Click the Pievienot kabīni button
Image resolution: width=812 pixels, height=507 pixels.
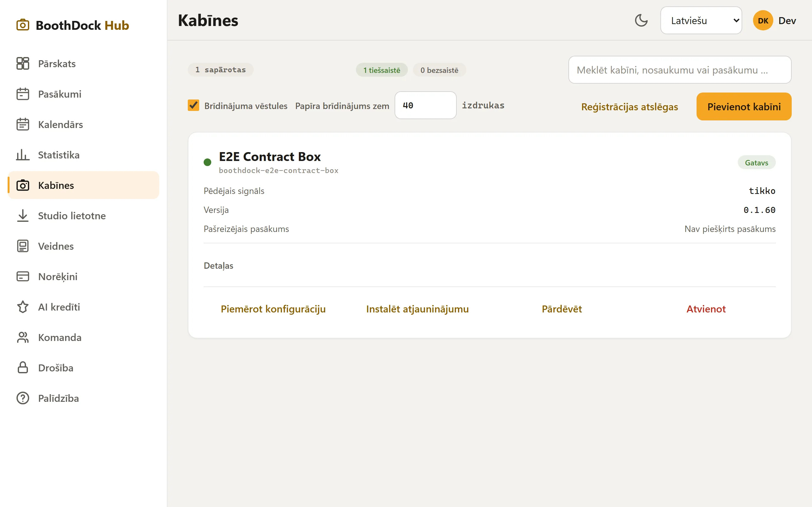[744, 107]
